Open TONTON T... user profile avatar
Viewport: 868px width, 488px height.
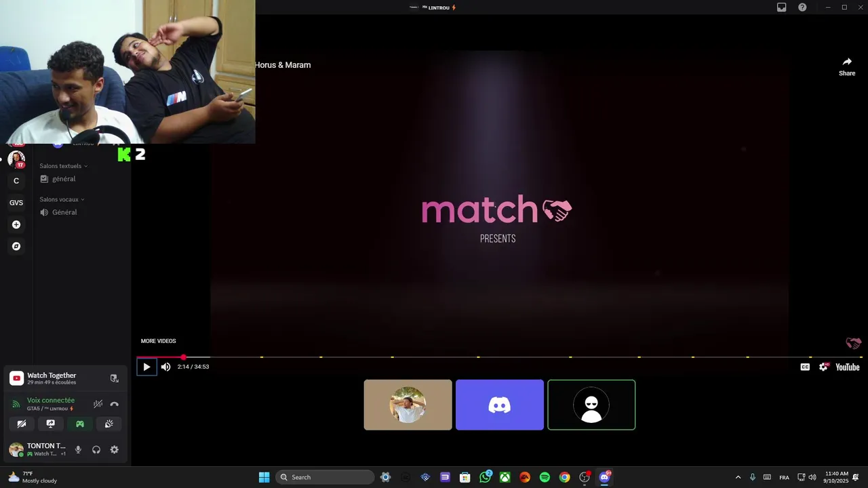16,449
